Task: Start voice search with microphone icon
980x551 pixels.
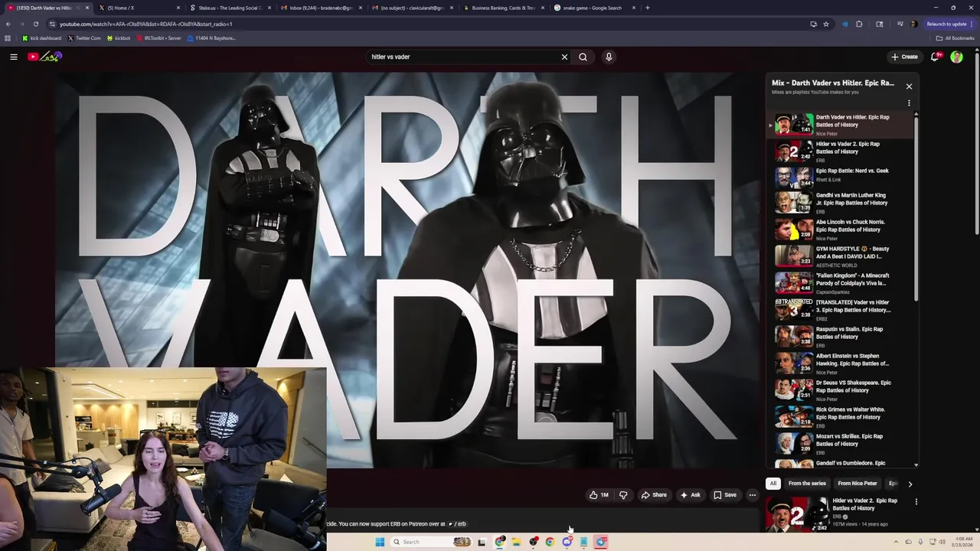Action: [x=609, y=57]
